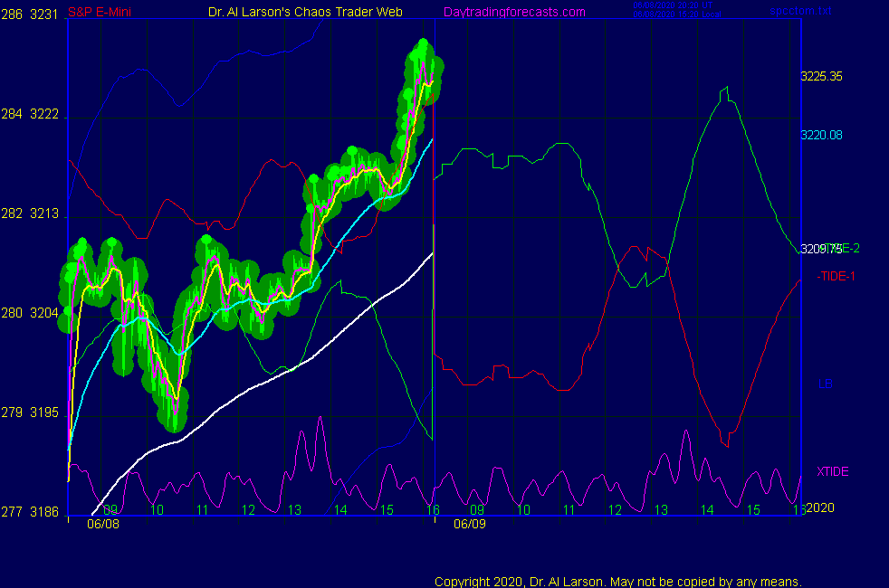Click hour 15 tick of 06/09 session
The width and height of the screenshot is (889, 588).
[x=753, y=510]
